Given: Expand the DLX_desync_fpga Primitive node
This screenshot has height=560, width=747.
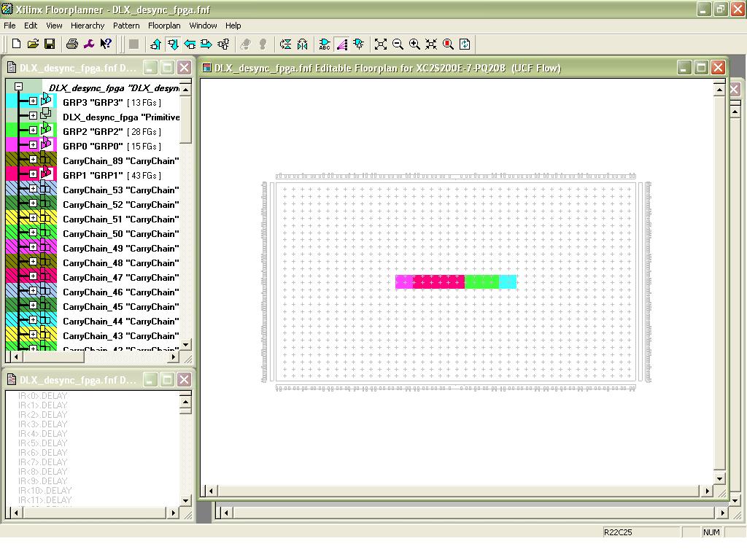Looking at the screenshot, I should tap(33, 116).
